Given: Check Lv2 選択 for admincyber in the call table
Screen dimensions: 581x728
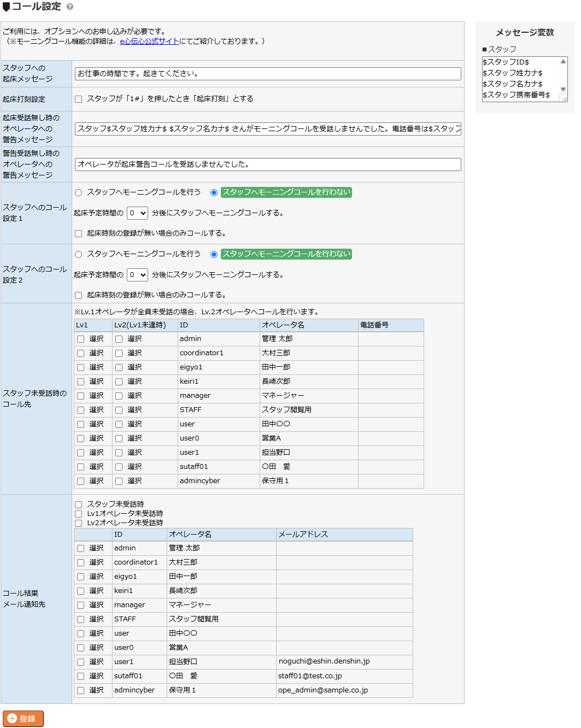Looking at the screenshot, I should coord(119,481).
